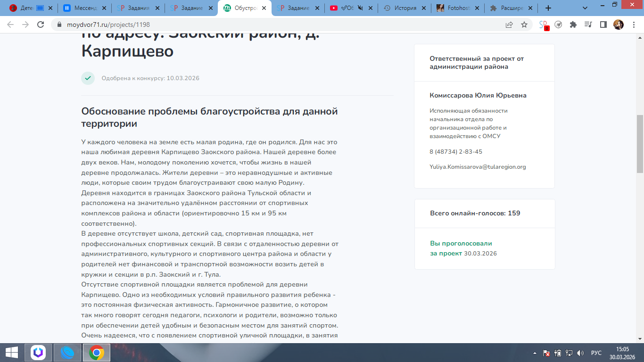Click the media control playlist icon
The width and height of the screenshot is (644, 362).
coord(588,25)
